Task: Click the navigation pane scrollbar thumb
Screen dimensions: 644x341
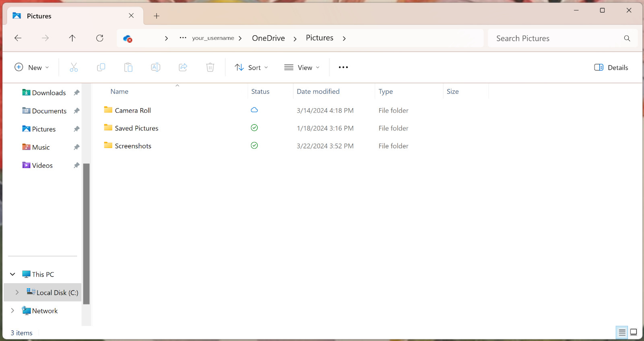Action: click(86, 234)
